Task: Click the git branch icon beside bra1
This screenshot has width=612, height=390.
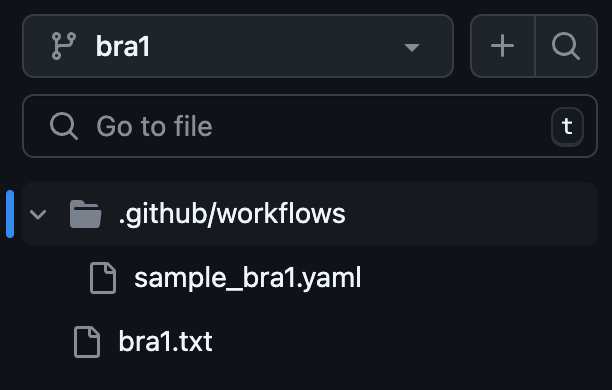Action: (x=64, y=46)
